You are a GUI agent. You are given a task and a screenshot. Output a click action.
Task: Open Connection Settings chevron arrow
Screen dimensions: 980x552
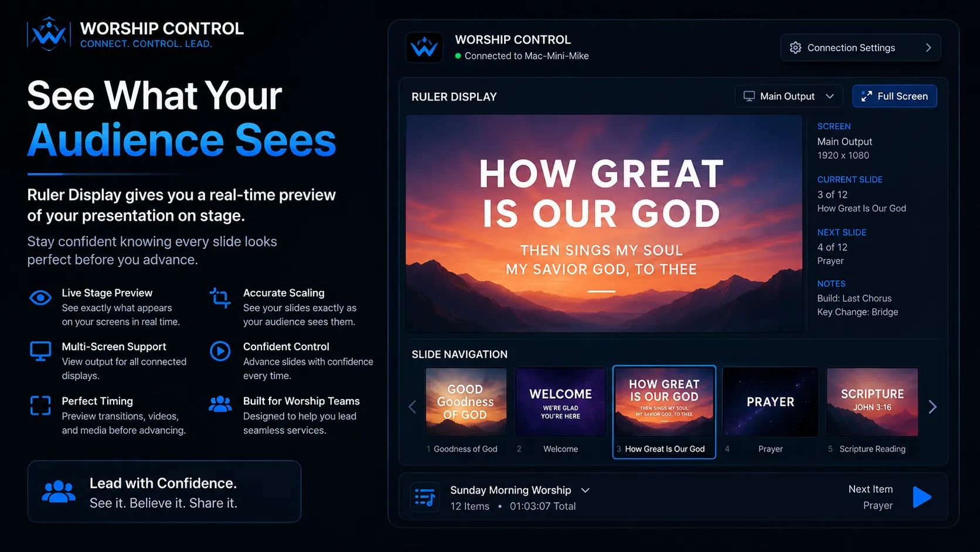click(928, 48)
